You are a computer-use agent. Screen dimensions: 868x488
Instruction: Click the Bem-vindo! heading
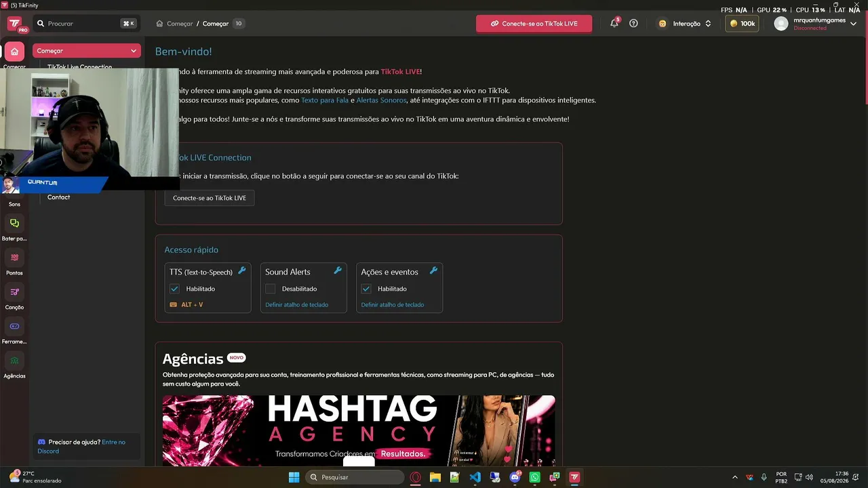pyautogui.click(x=183, y=52)
